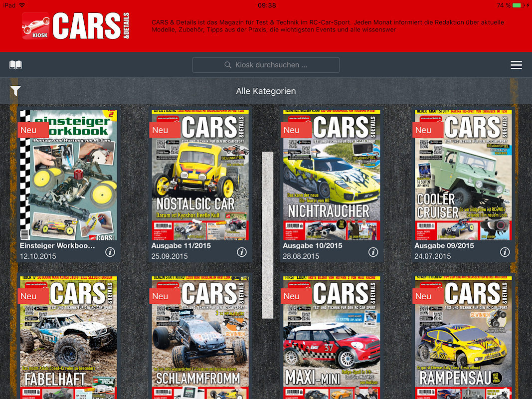
Task: Tap the Wi-Fi icon in status bar
Action: tap(22, 5)
